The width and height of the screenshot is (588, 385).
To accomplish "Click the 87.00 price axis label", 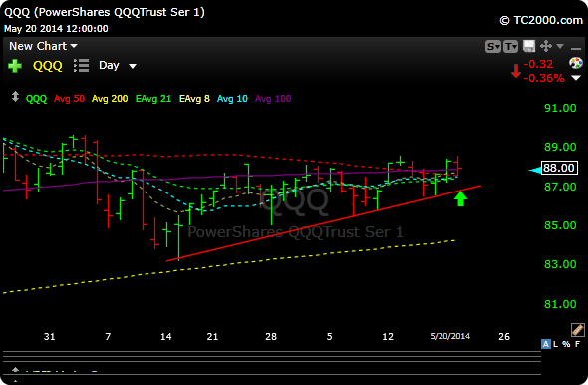I will coord(560,187).
